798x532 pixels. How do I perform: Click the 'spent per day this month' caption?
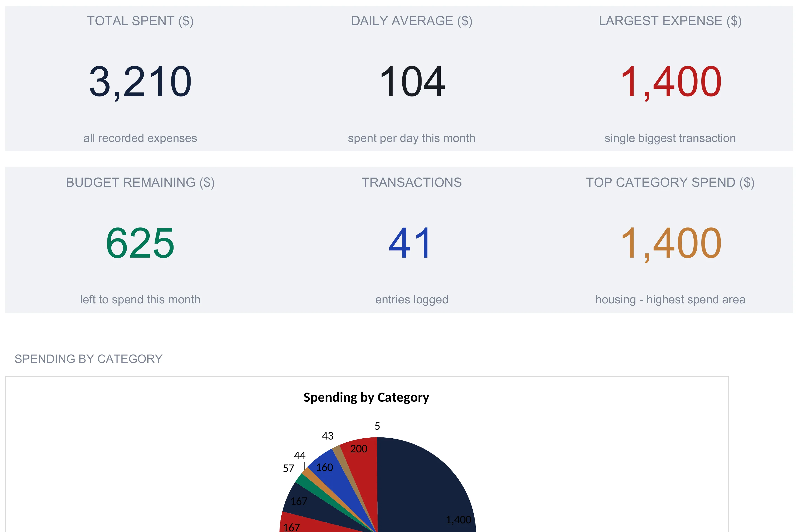tap(411, 138)
